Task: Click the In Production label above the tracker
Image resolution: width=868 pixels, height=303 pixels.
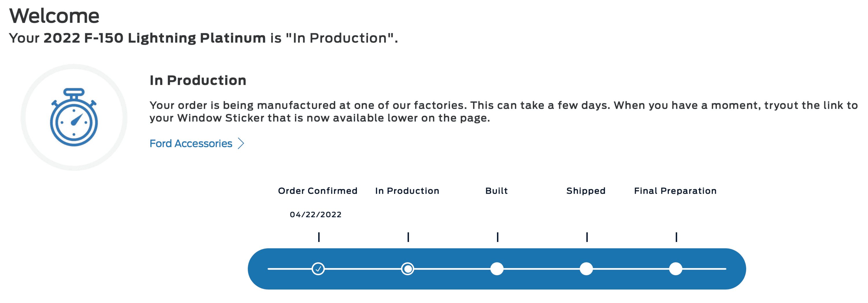Action: pos(407,191)
